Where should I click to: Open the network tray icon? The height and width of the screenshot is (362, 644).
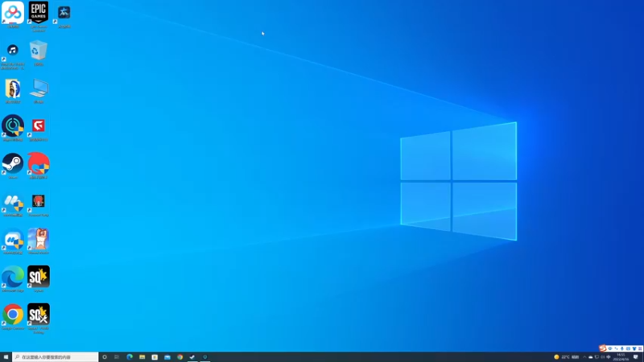(x=597, y=357)
